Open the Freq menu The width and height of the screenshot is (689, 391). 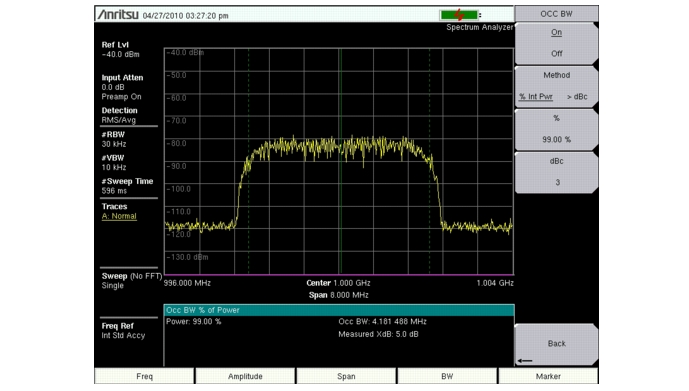[144, 377]
